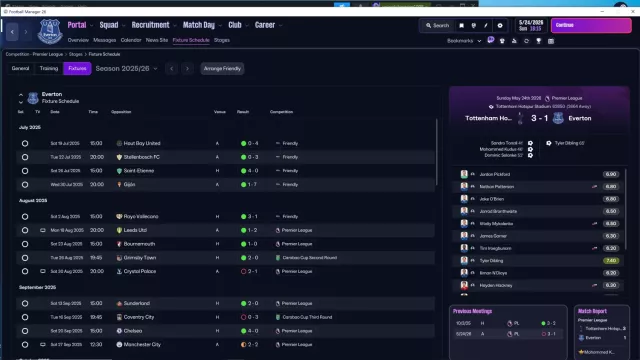Open the Bookmarks dropdown
Screen dimensions: 640x360
(464, 41)
